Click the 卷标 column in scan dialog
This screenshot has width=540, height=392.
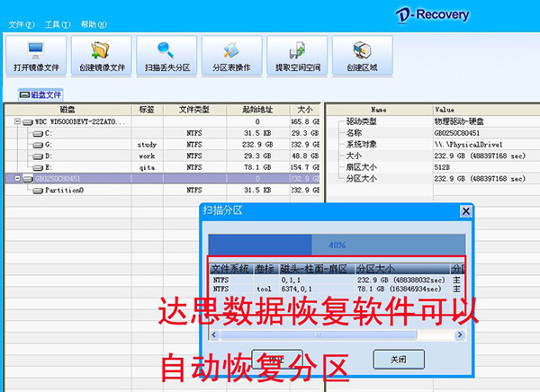tap(265, 269)
